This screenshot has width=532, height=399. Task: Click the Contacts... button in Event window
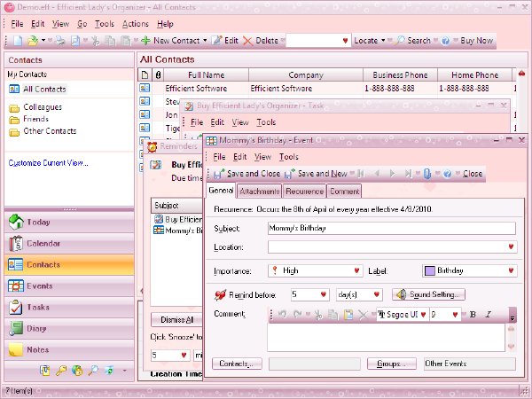(237, 364)
